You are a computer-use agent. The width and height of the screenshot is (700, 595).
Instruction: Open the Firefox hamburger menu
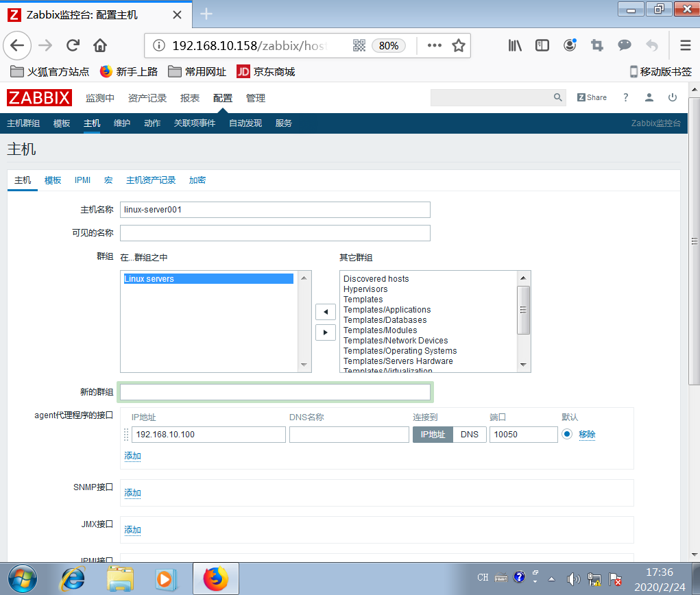click(x=686, y=45)
